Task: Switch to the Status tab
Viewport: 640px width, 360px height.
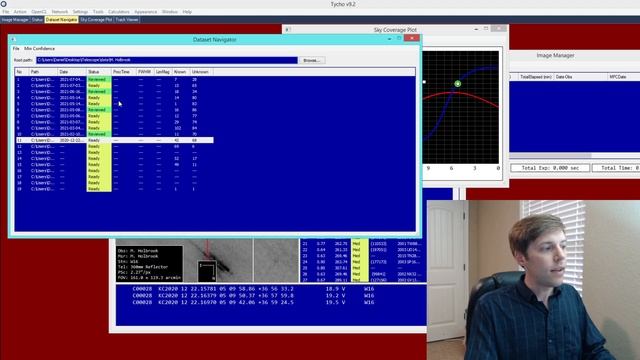Action: click(x=37, y=20)
